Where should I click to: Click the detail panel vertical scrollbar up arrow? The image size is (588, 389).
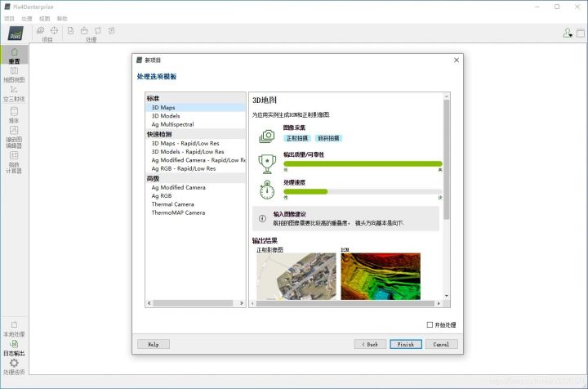pos(446,96)
